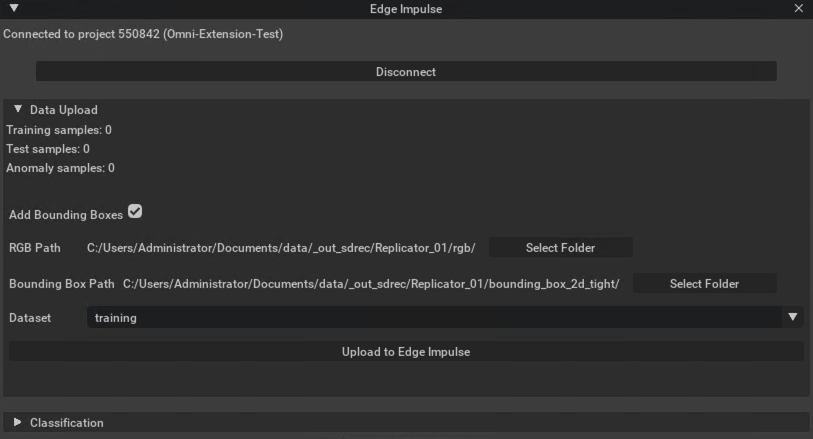813x439 pixels.
Task: Click 'Anomaly samples: 0' text
Action: point(60,168)
